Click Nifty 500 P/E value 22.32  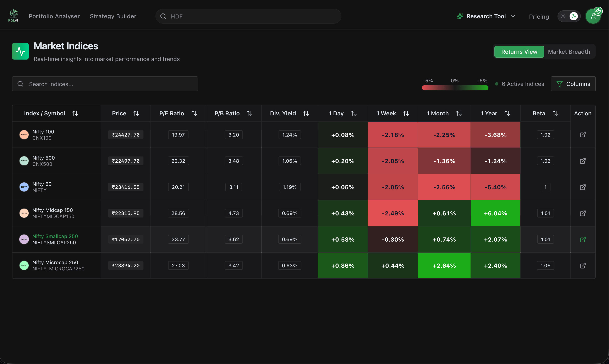(178, 161)
